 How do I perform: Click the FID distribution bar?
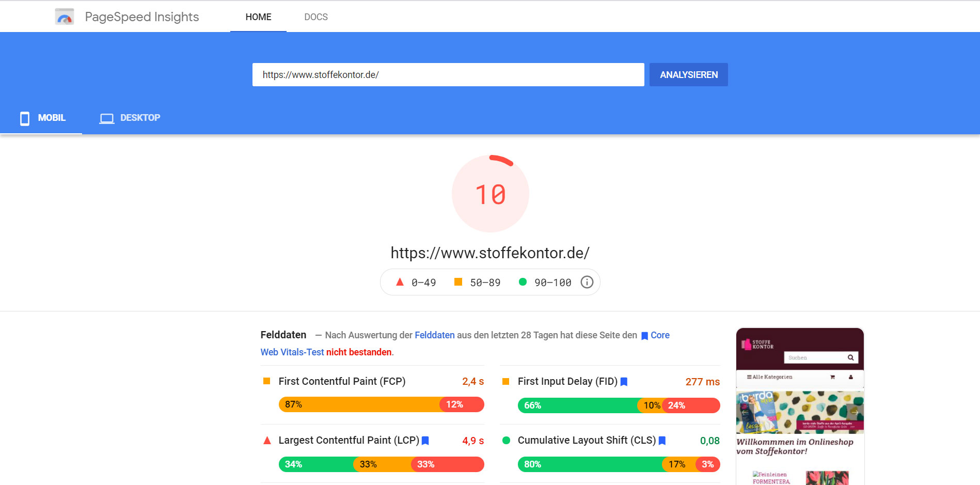click(x=619, y=405)
